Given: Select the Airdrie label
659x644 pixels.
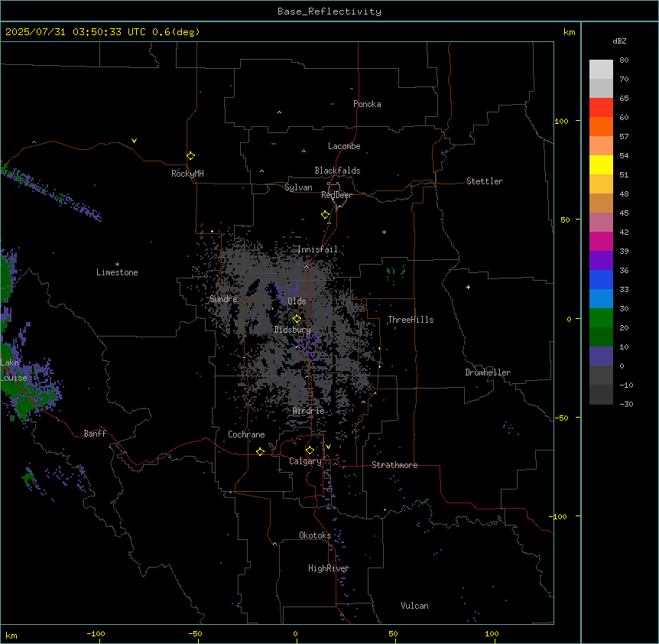Looking at the screenshot, I should point(308,411).
